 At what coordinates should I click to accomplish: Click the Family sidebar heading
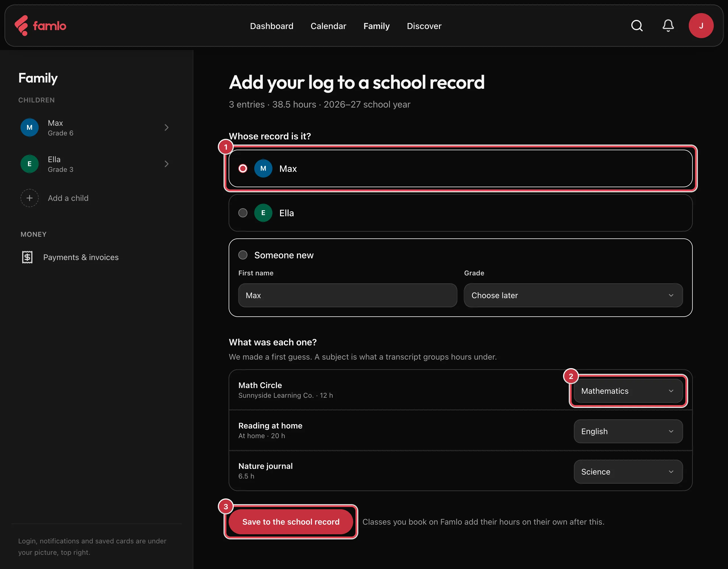click(x=38, y=78)
